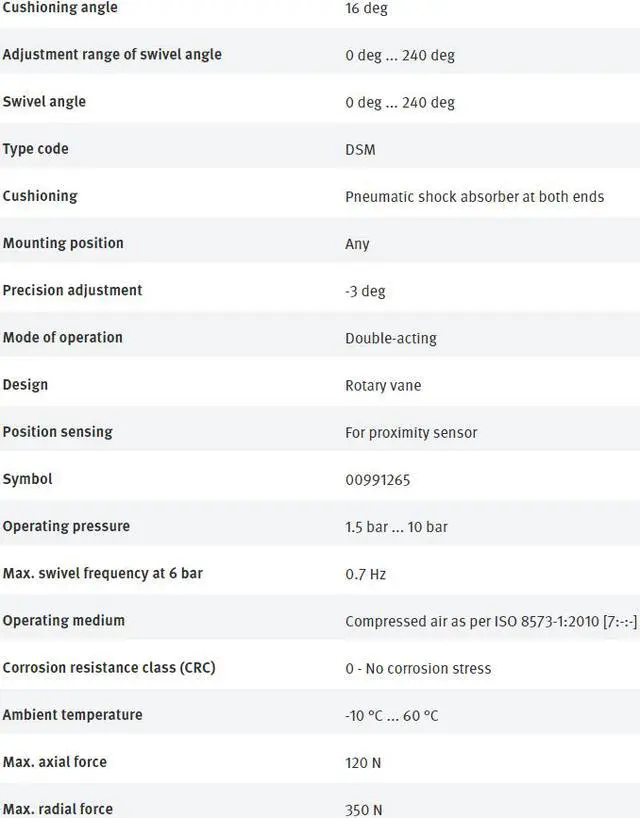Screen dimensions: 640x818
Task: Click the Operating pressure label
Action: coord(66,526)
